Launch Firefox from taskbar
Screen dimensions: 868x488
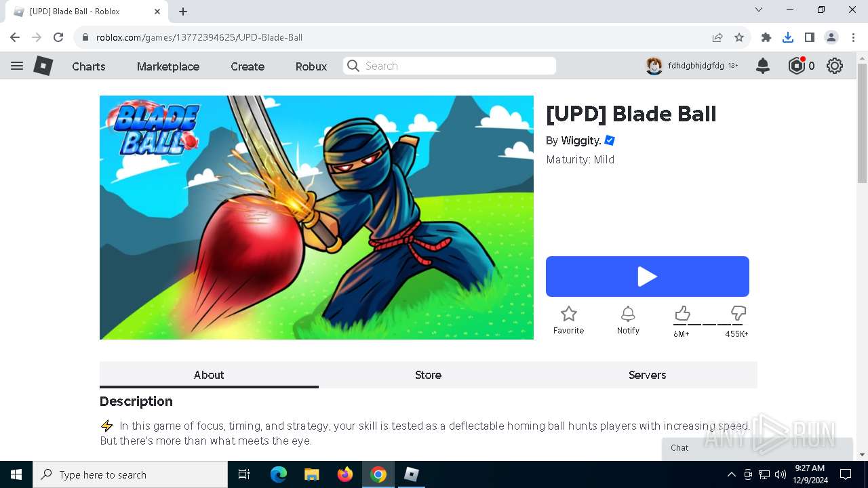pos(345,474)
